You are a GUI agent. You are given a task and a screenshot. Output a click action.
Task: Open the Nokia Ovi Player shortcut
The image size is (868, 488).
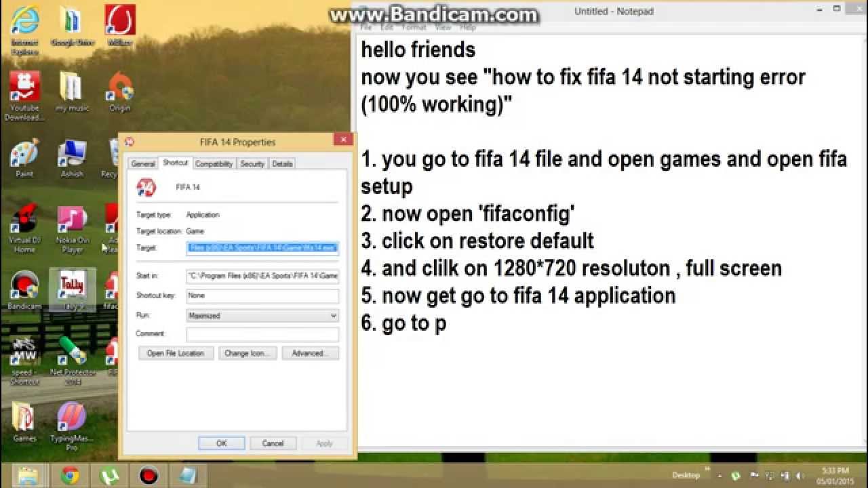pos(72,228)
